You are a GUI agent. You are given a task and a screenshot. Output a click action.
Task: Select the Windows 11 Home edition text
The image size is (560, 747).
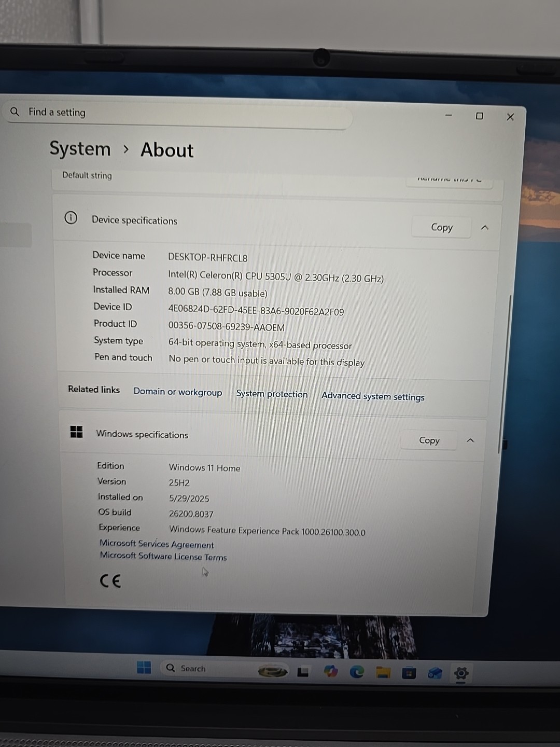click(205, 468)
